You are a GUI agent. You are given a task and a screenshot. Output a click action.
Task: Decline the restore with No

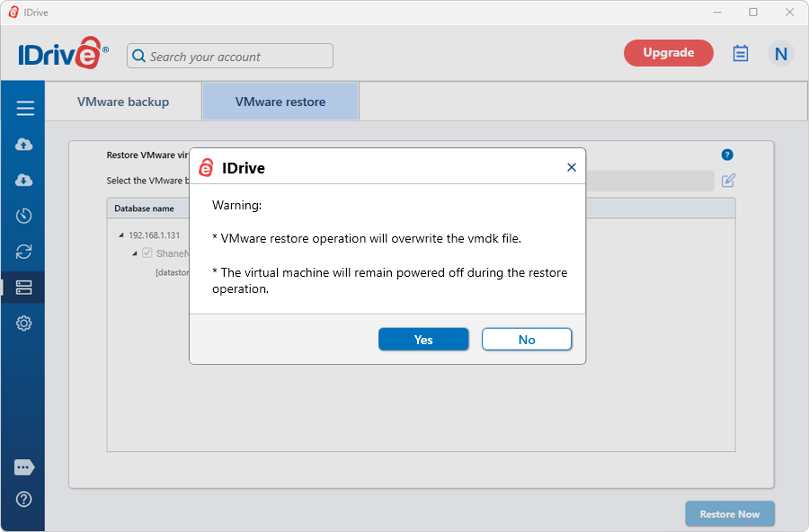[527, 340]
